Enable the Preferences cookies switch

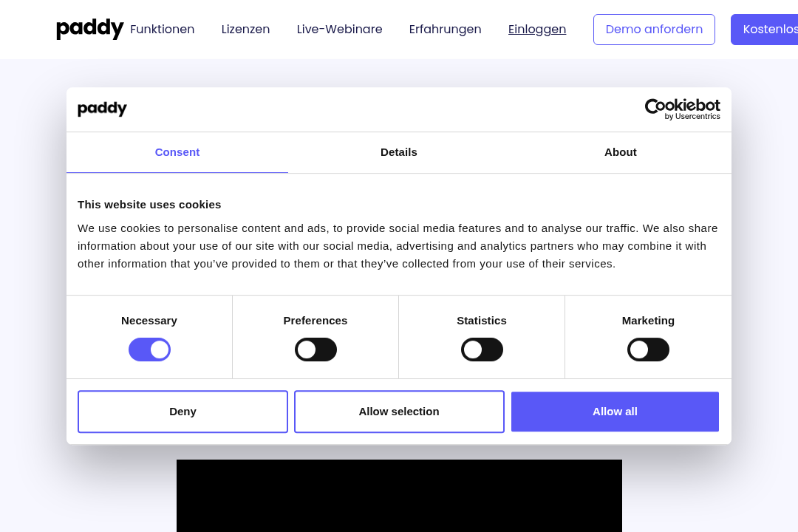pyautogui.click(x=316, y=349)
